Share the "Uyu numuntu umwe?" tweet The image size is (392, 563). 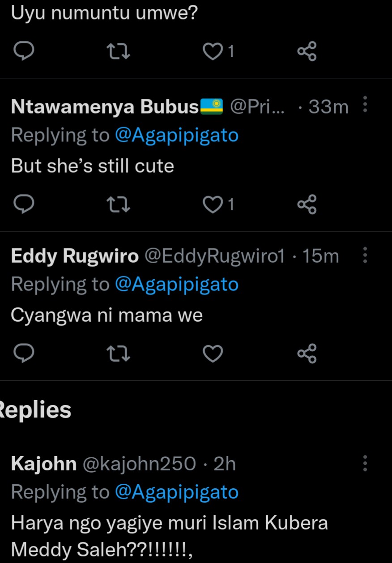[x=307, y=52]
